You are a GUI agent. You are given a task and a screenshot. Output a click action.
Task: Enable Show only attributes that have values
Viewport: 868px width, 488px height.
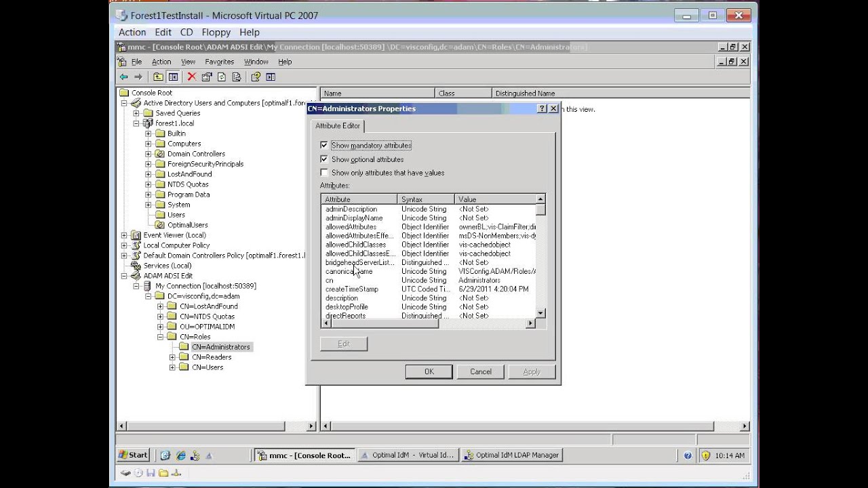tap(324, 173)
